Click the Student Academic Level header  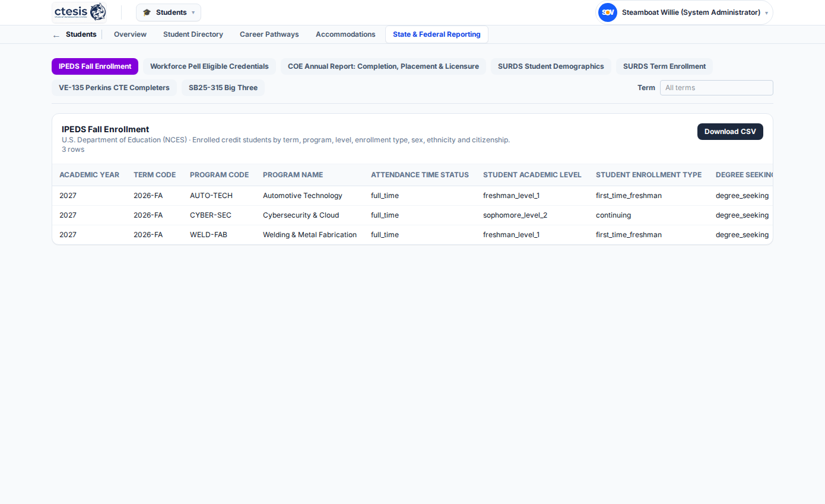tap(532, 175)
